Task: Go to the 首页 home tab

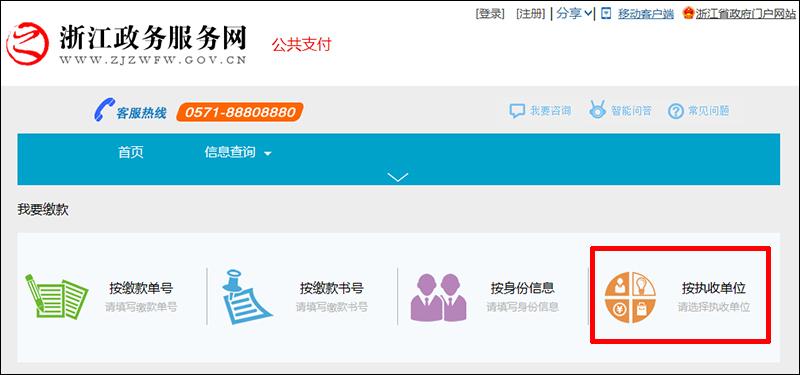Action: click(x=131, y=152)
